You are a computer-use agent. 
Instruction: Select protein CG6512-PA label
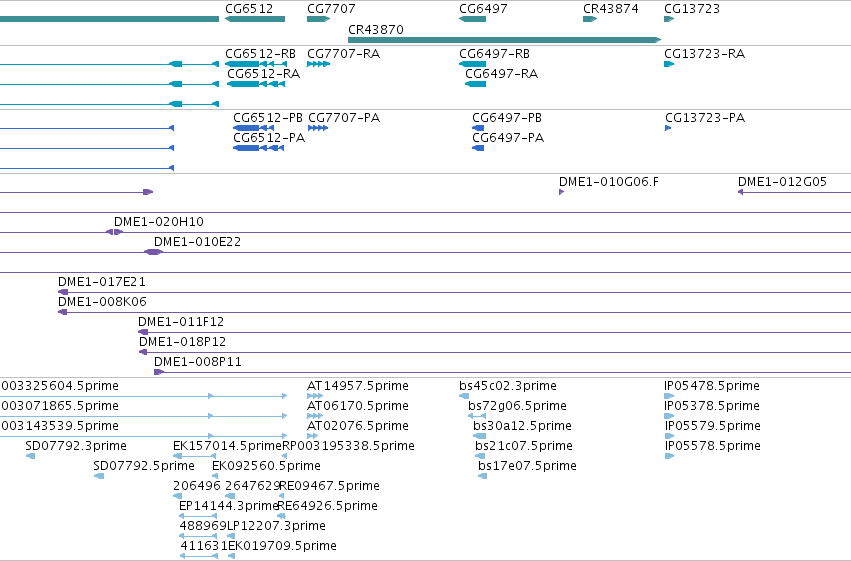tap(269, 138)
